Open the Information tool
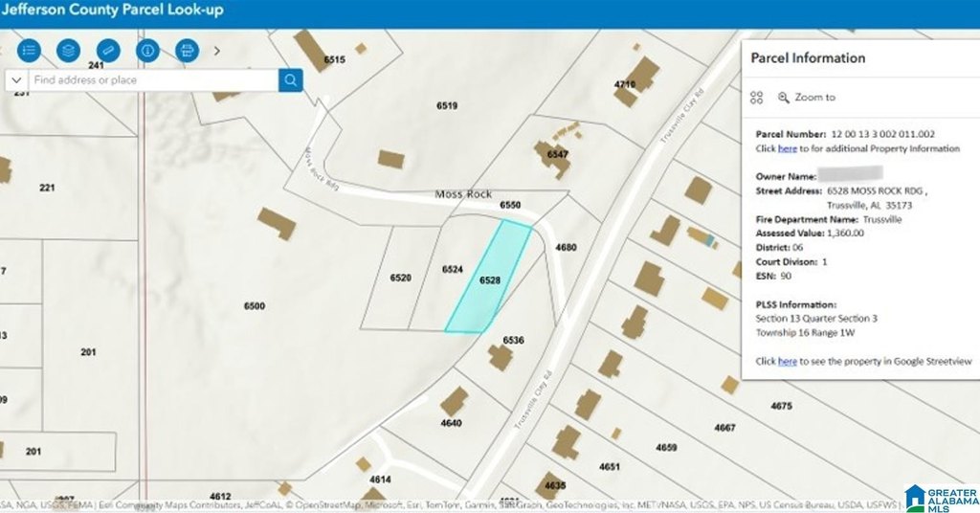 tap(147, 51)
